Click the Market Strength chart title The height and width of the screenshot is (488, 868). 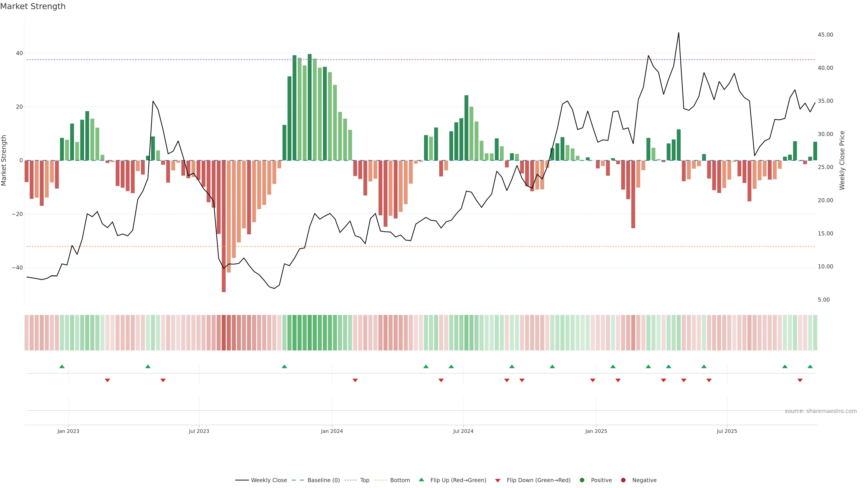[33, 6]
